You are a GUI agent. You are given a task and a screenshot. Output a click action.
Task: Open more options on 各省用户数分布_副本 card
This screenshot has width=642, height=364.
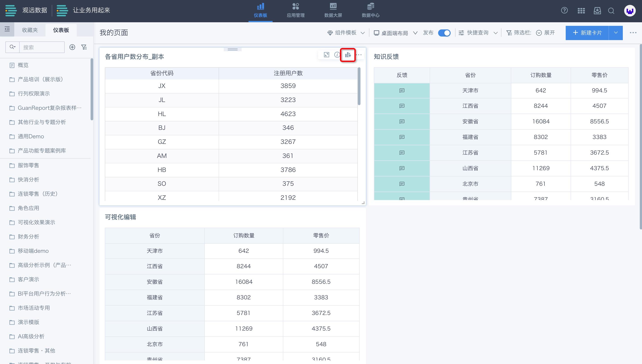(359, 55)
